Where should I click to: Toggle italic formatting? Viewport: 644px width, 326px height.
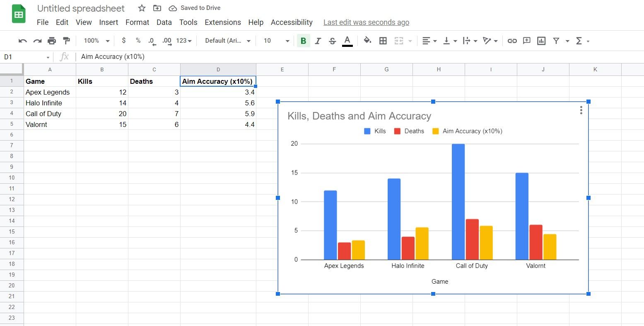[x=318, y=41]
